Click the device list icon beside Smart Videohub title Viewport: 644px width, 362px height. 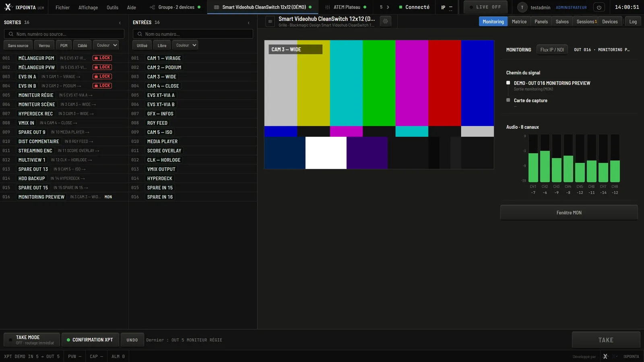click(270, 21)
